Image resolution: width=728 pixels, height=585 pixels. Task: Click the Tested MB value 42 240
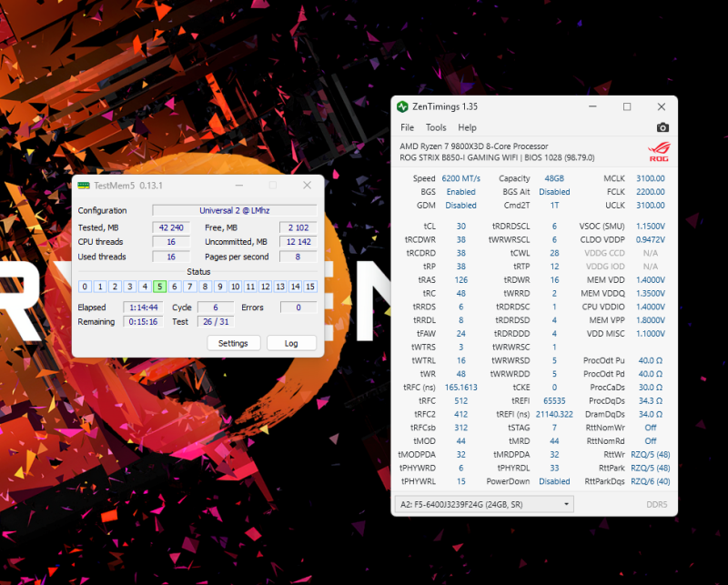[x=171, y=227]
